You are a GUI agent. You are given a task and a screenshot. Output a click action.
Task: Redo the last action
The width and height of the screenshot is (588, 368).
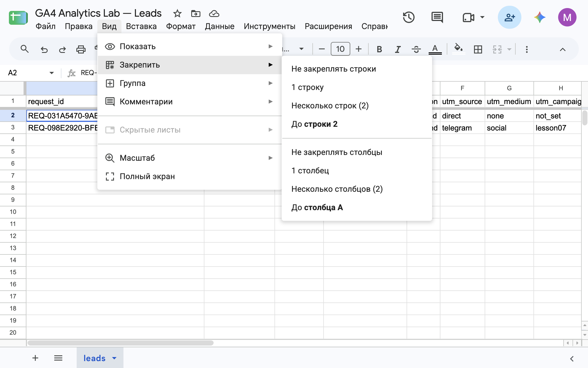pos(62,49)
